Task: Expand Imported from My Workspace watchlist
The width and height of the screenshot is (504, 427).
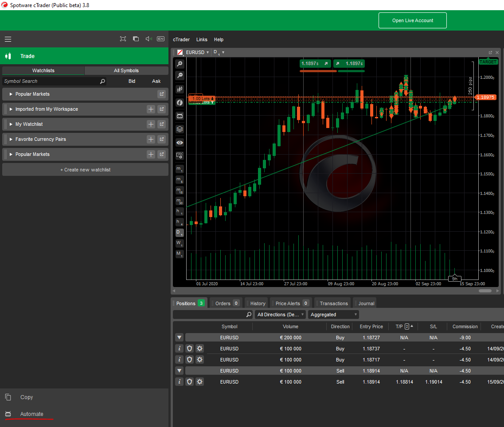Action: (11, 109)
